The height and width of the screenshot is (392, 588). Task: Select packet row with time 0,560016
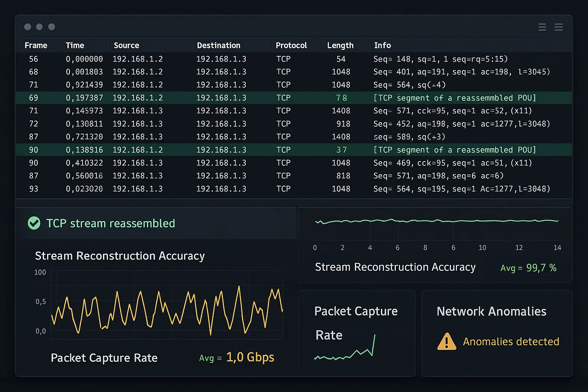tap(294, 176)
